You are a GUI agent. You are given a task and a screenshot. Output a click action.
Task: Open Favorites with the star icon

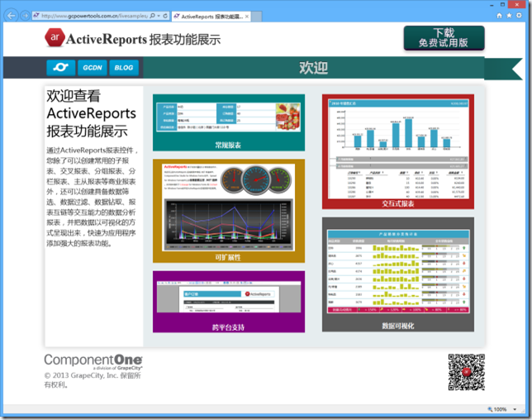coord(509,16)
